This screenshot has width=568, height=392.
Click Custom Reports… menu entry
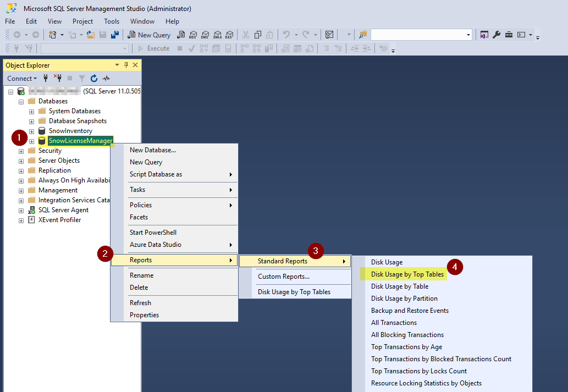point(295,277)
